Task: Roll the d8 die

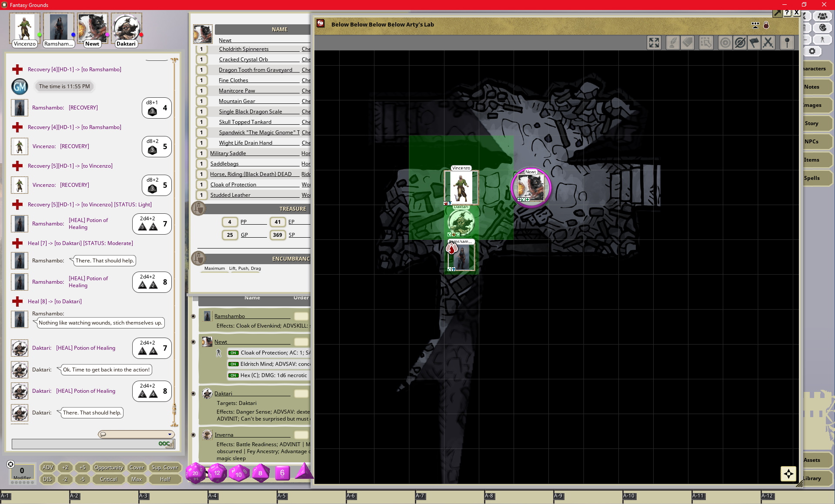Action: [261, 473]
